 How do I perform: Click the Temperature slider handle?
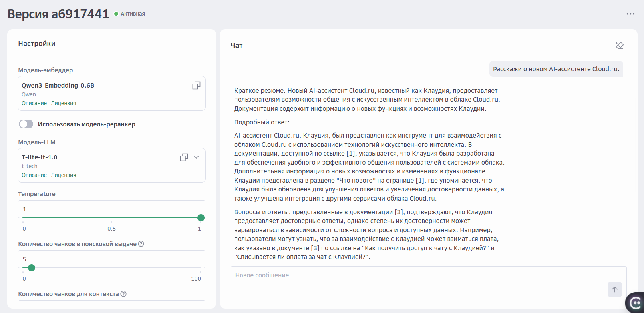201,218
